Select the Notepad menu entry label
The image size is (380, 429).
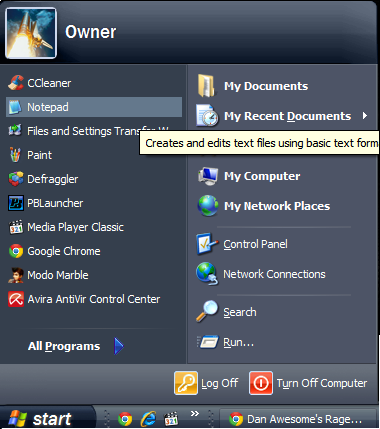48,107
